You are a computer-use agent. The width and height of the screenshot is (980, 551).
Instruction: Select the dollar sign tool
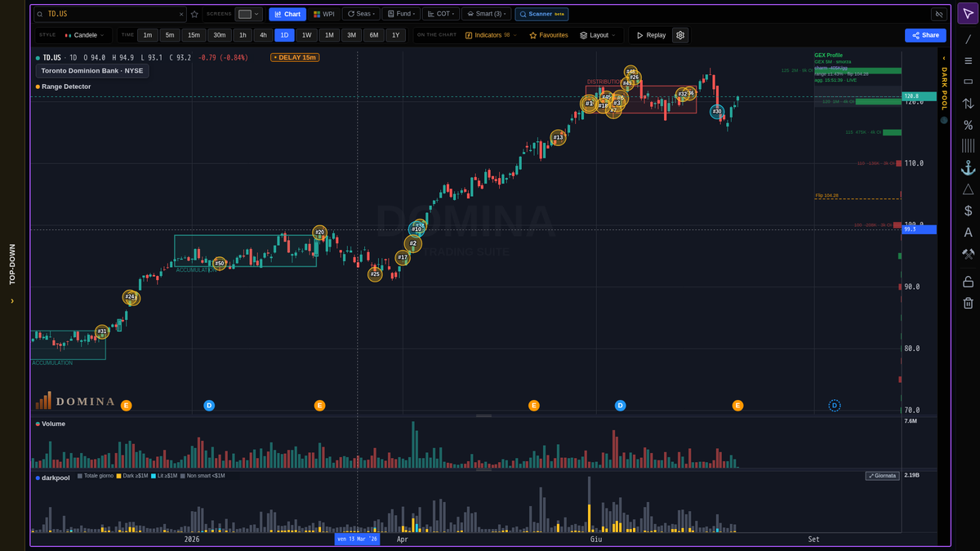[968, 211]
